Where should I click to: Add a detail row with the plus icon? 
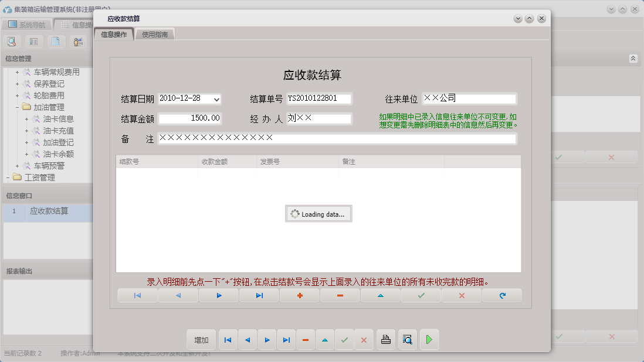299,295
